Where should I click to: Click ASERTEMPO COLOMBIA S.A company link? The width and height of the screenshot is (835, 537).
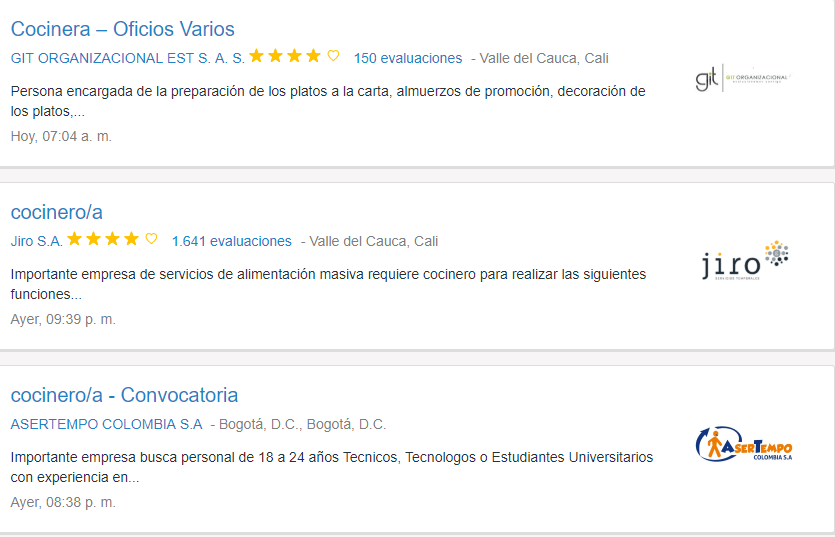(x=106, y=424)
